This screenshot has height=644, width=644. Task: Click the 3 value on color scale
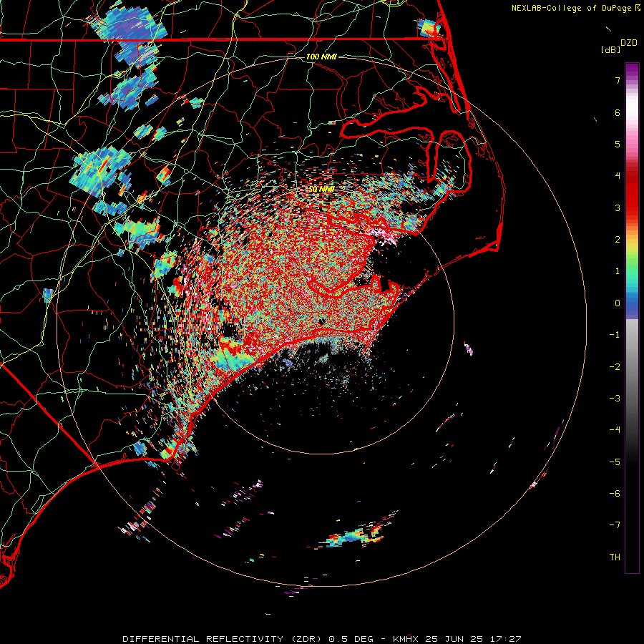(618, 208)
